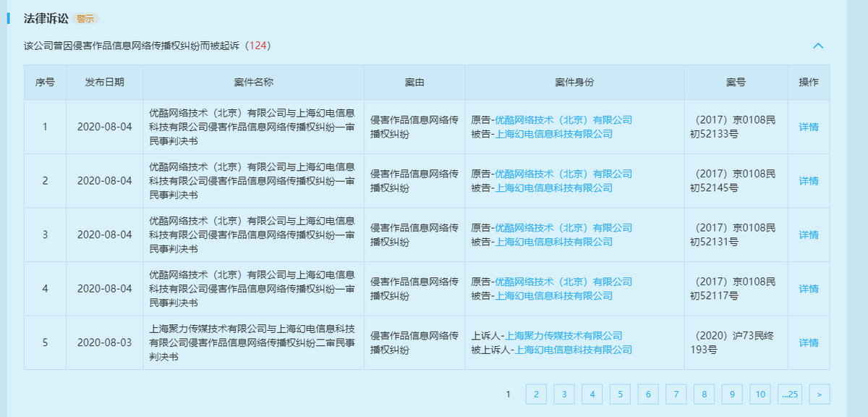
Task: Go to page 5 of results
Action: (x=620, y=394)
